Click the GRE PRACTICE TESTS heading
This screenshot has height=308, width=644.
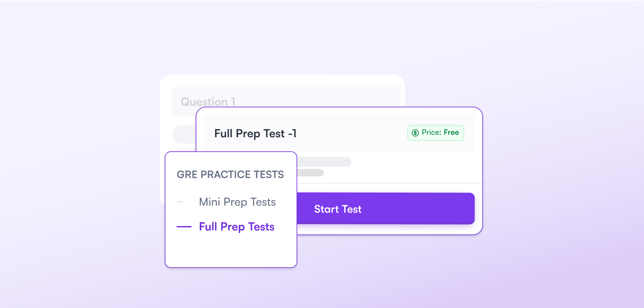[230, 174]
